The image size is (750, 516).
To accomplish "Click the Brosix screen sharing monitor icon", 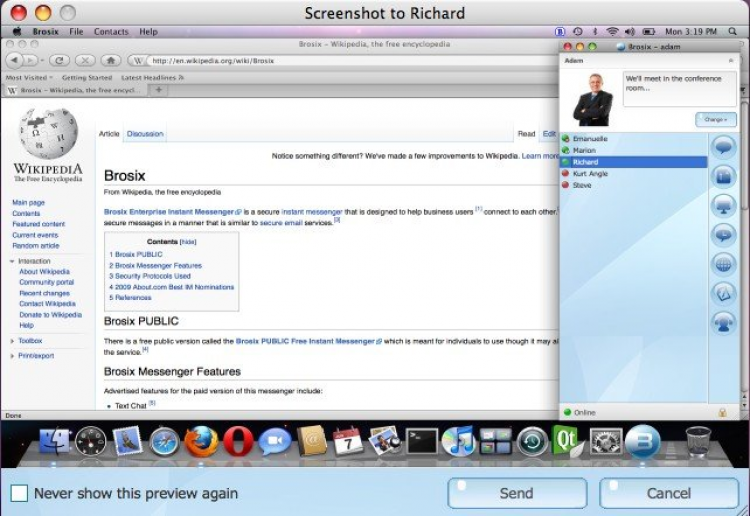I will 723,206.
